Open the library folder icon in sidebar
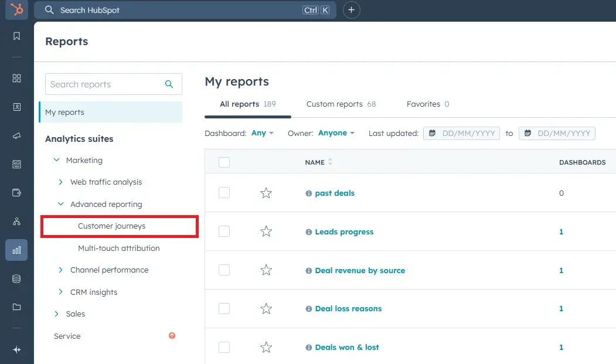Image resolution: width=616 pixels, height=364 pixels. 16,307
